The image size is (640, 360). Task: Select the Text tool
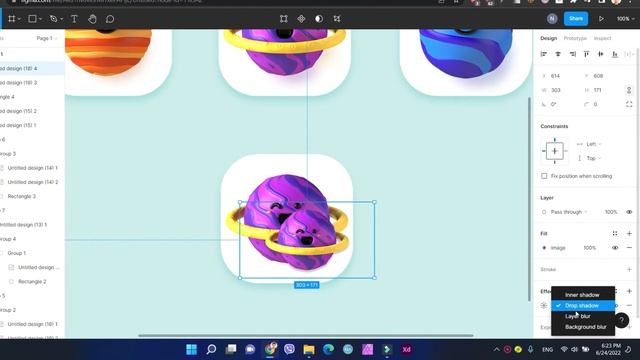coord(74,19)
